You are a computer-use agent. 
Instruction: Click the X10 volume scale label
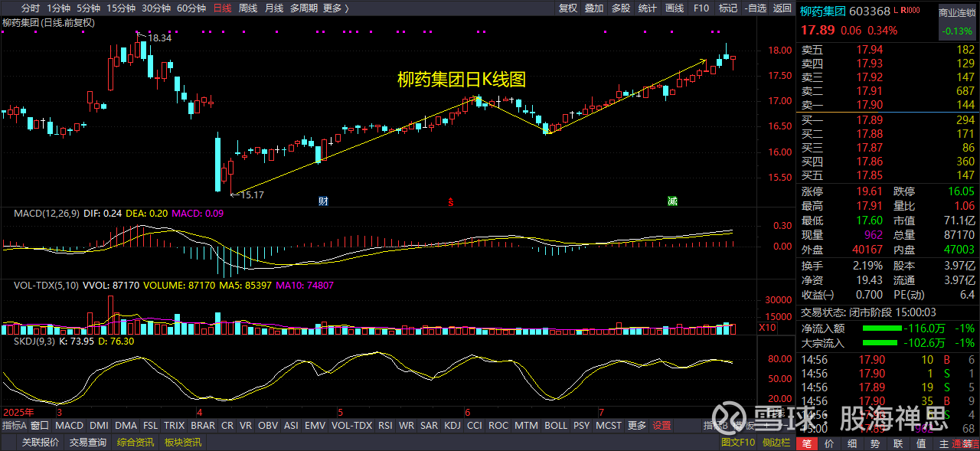pyautogui.click(x=767, y=327)
